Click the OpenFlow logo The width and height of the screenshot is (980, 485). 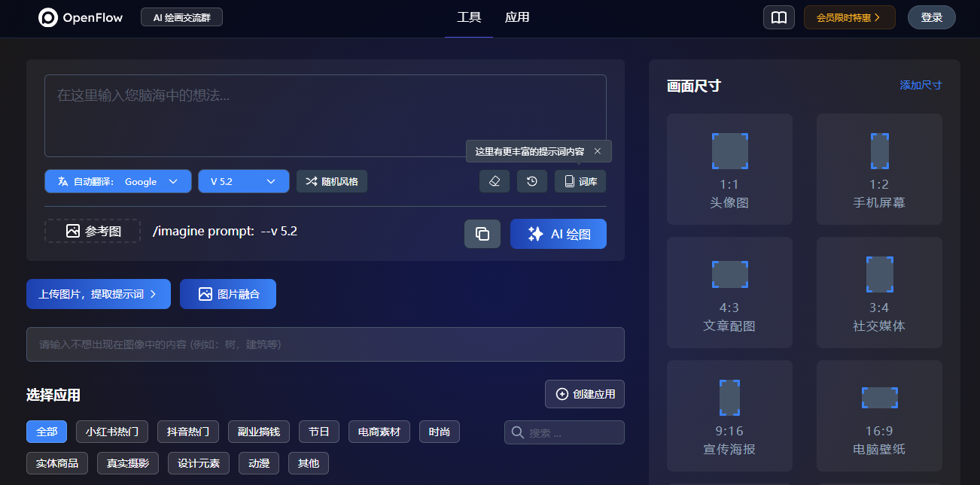click(x=81, y=17)
